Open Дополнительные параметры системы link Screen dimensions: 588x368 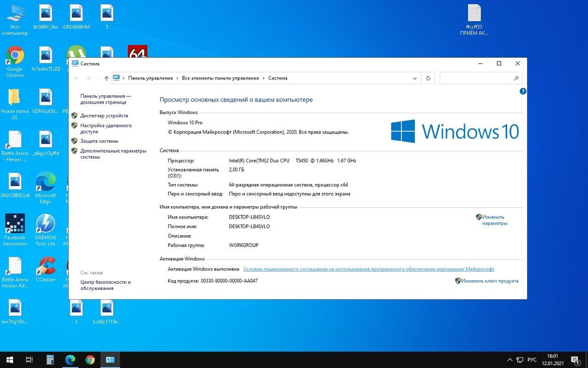click(113, 154)
